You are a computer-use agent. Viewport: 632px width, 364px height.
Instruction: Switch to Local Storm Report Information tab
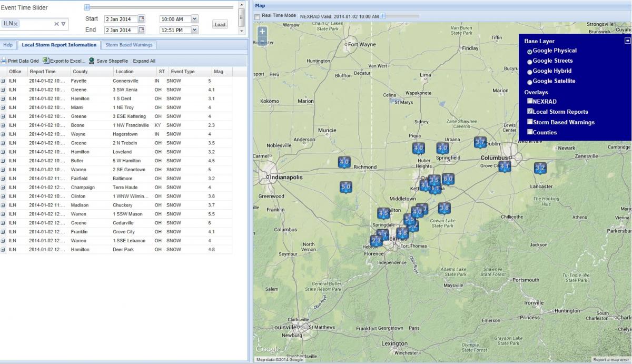(59, 45)
